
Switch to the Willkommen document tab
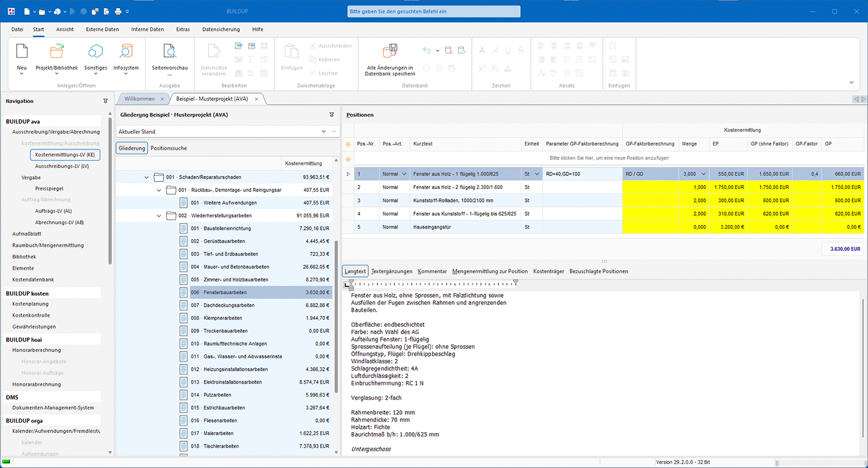pyautogui.click(x=139, y=99)
